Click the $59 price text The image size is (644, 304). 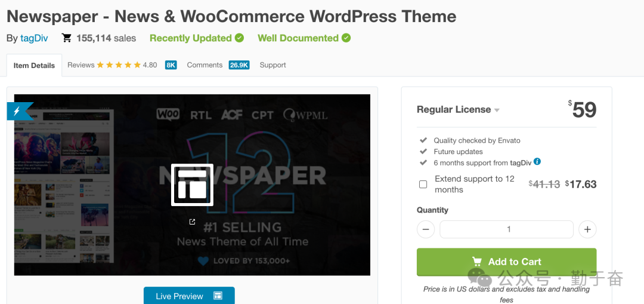tap(582, 109)
